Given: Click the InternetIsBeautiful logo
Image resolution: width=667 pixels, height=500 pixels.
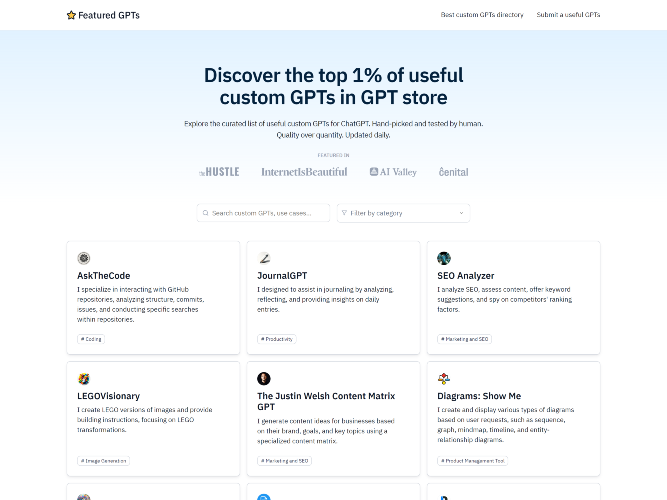Looking at the screenshot, I should [x=304, y=172].
